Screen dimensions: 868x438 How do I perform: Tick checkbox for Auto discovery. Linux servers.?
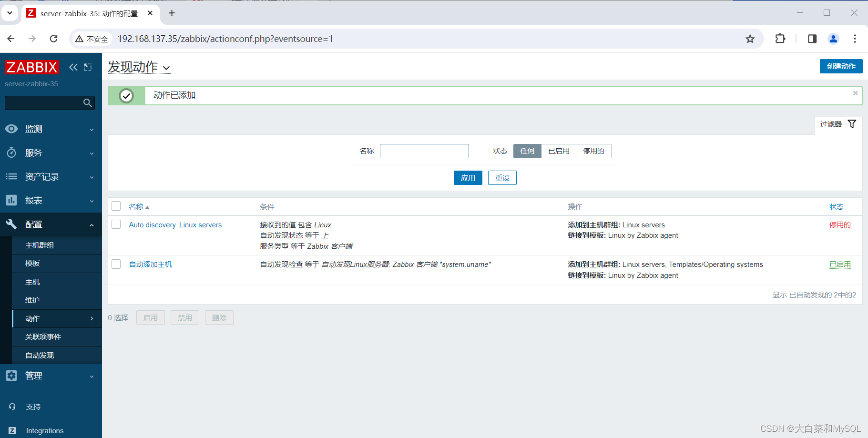(116, 224)
